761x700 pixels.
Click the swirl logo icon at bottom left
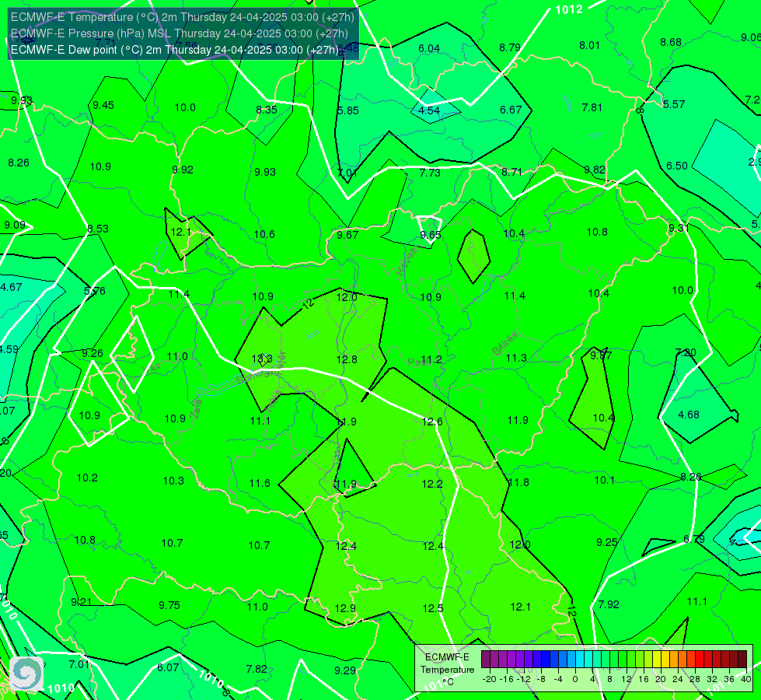pyautogui.click(x=26, y=674)
